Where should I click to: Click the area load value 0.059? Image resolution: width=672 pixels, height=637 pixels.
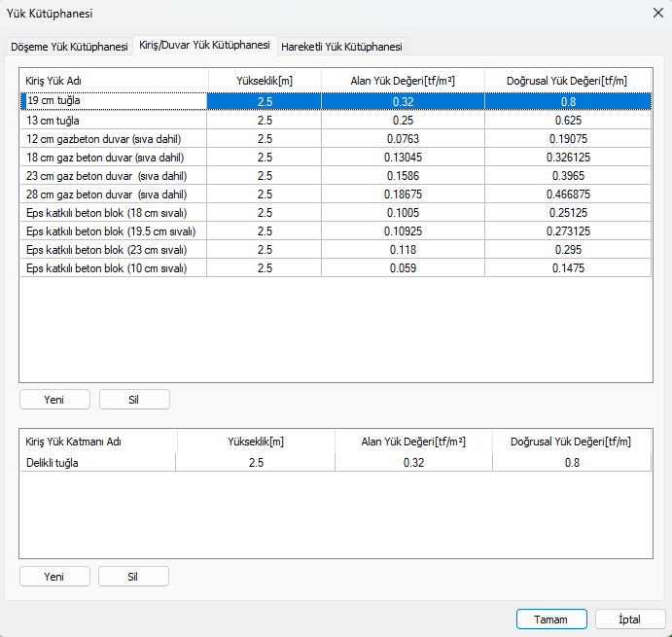(403, 267)
